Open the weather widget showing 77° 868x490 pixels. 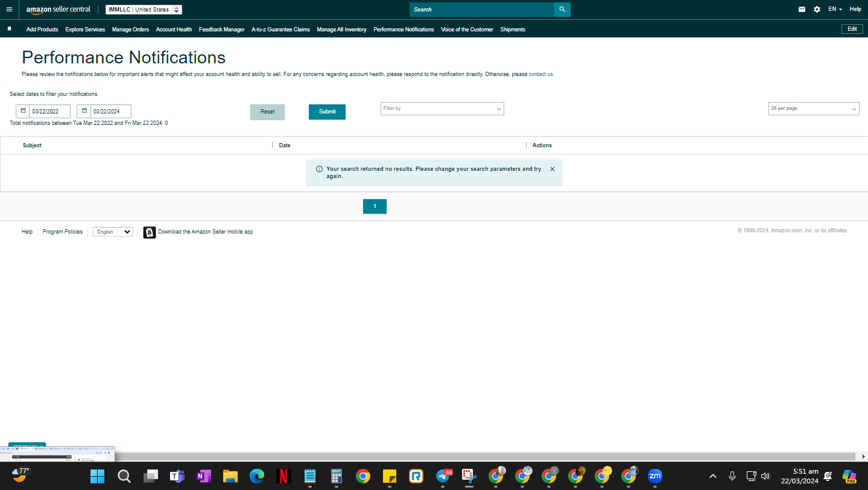tap(21, 475)
